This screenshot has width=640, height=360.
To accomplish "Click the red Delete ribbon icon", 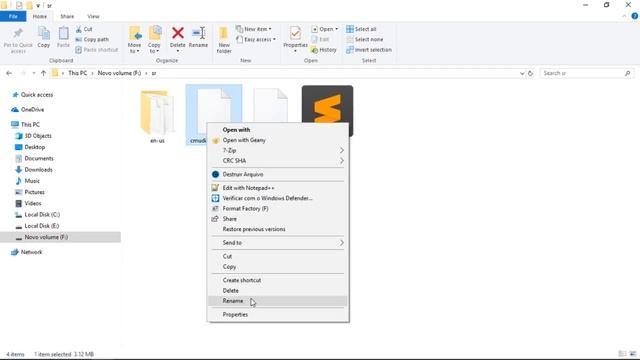I will tap(178, 38).
